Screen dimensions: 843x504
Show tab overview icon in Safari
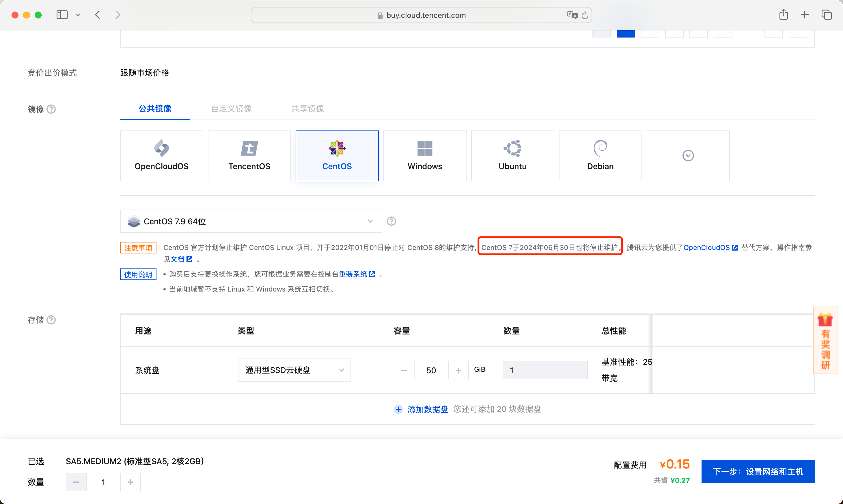[826, 15]
